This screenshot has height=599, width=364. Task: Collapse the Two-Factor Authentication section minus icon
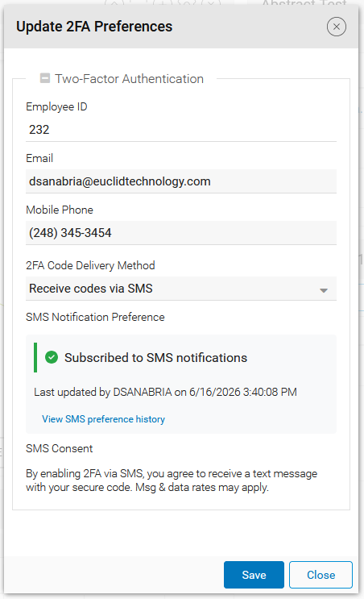(45, 78)
